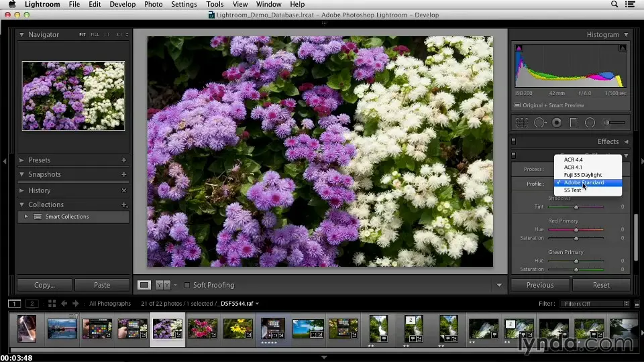Expand the Smart Collections folder
This screenshot has width=644, height=362.
click(x=26, y=217)
